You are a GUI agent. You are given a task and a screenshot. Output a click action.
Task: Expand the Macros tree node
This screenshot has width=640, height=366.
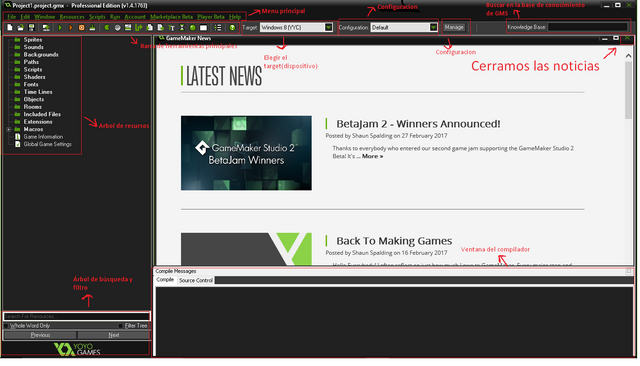click(x=9, y=129)
